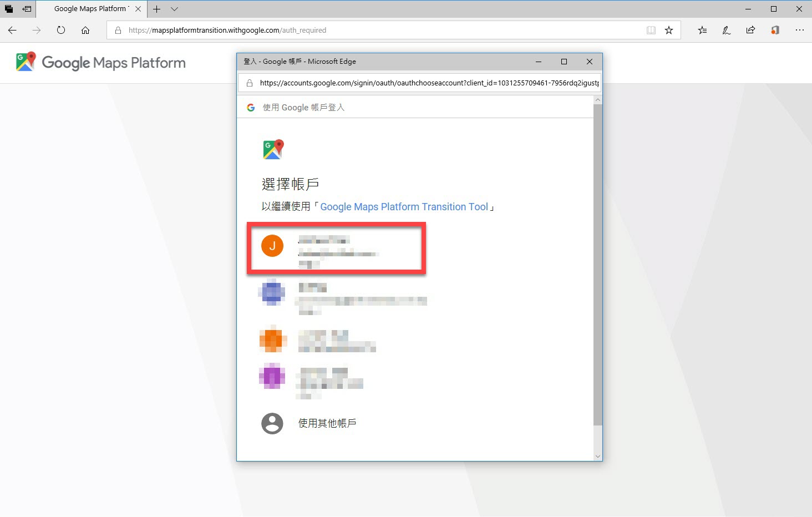
Task: Click popup scrollbar down arrow
Action: [598, 457]
